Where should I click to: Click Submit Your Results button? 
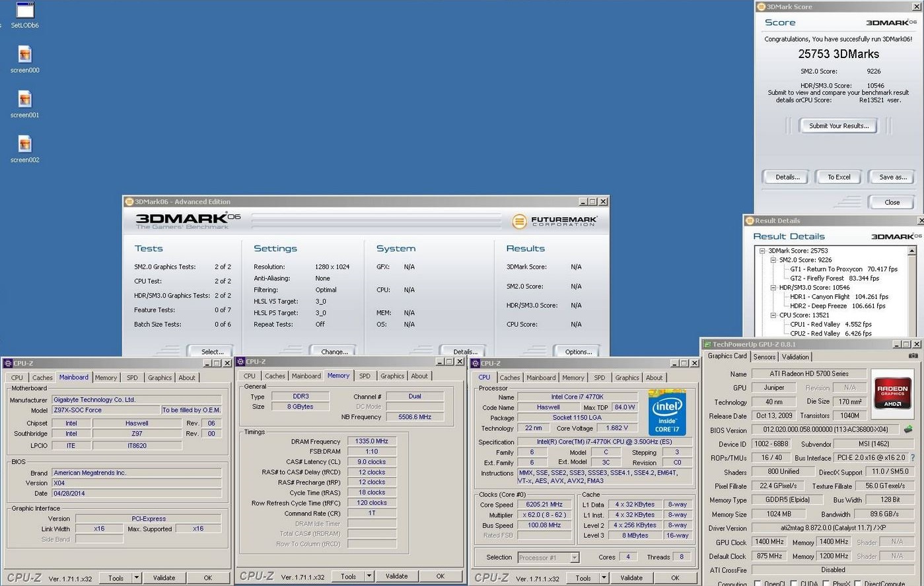(839, 126)
